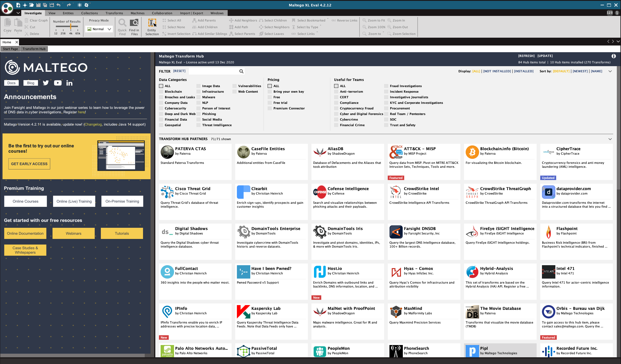Image resolution: width=621 pixels, height=364 pixels.
Task: Collapse the Transform Hub Partners section
Action: [x=610, y=139]
